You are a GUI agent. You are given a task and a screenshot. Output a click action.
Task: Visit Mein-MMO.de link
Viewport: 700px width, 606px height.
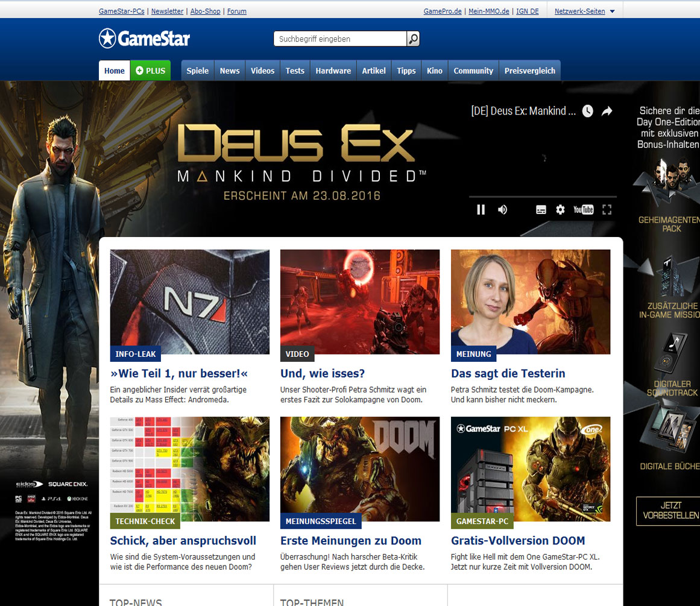coord(489,11)
